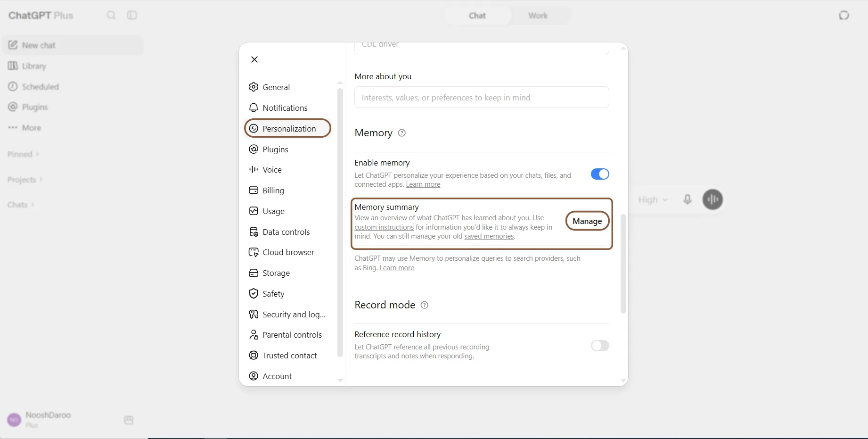Click the Billing card icon
The height and width of the screenshot is (439, 868).
coord(254,191)
